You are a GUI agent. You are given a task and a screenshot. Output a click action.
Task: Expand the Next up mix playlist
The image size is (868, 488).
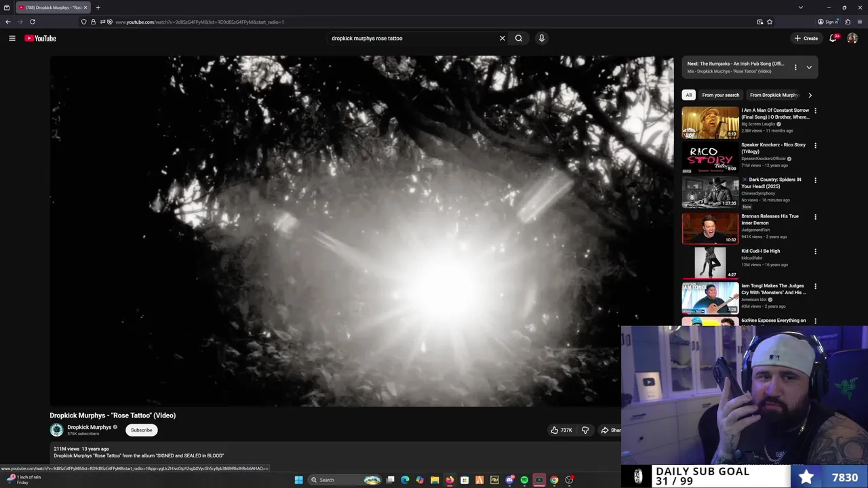point(809,67)
